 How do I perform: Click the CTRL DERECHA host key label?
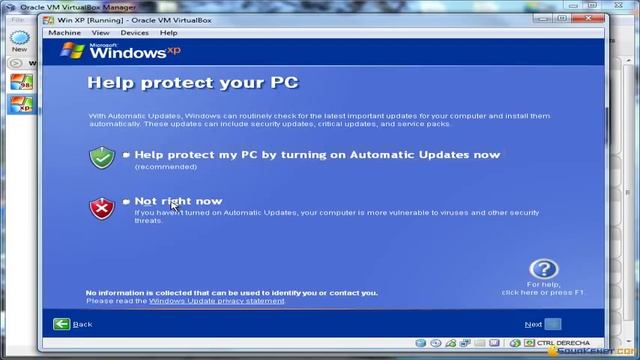point(563,343)
